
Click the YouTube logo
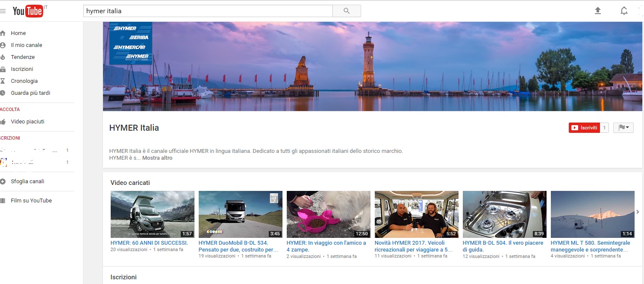28,11
